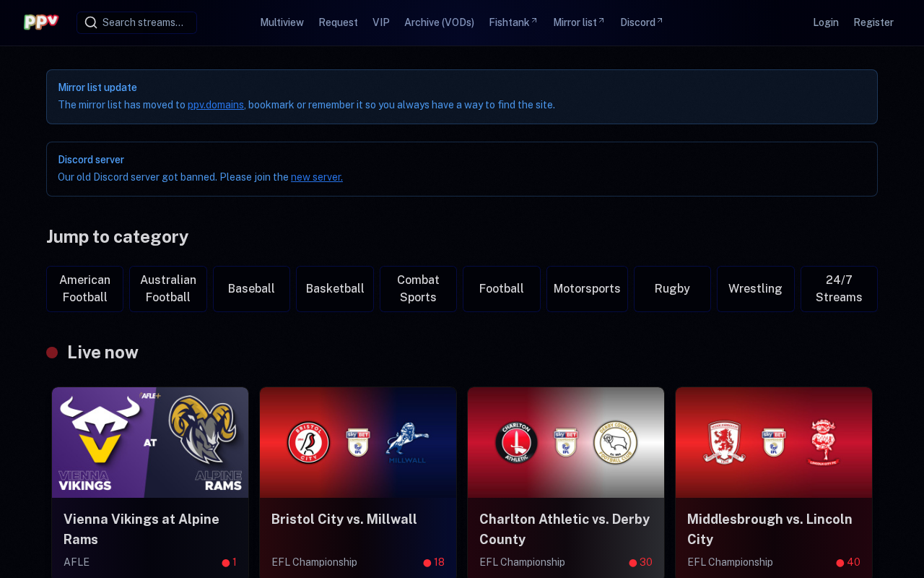The image size is (924, 578).
Task: Click EFL Championship label under Charlton Athletic
Action: pyautogui.click(x=522, y=562)
